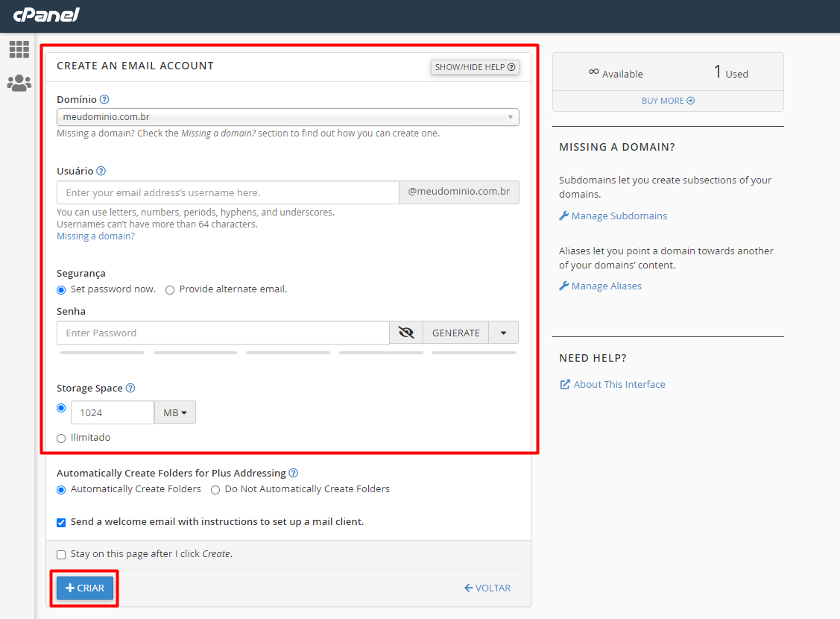
Task: Click the storage quota 1024 field
Action: [113, 412]
